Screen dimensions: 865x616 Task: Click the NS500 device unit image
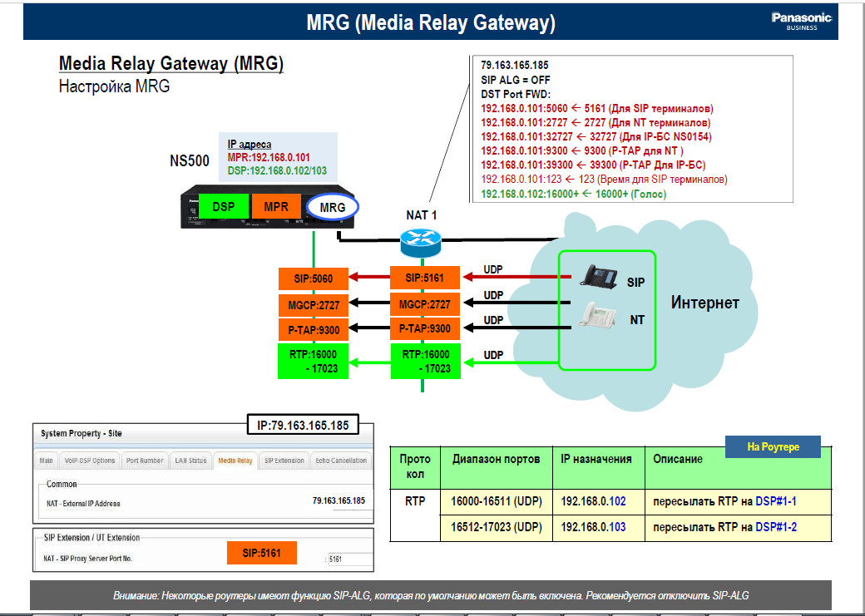[268, 206]
